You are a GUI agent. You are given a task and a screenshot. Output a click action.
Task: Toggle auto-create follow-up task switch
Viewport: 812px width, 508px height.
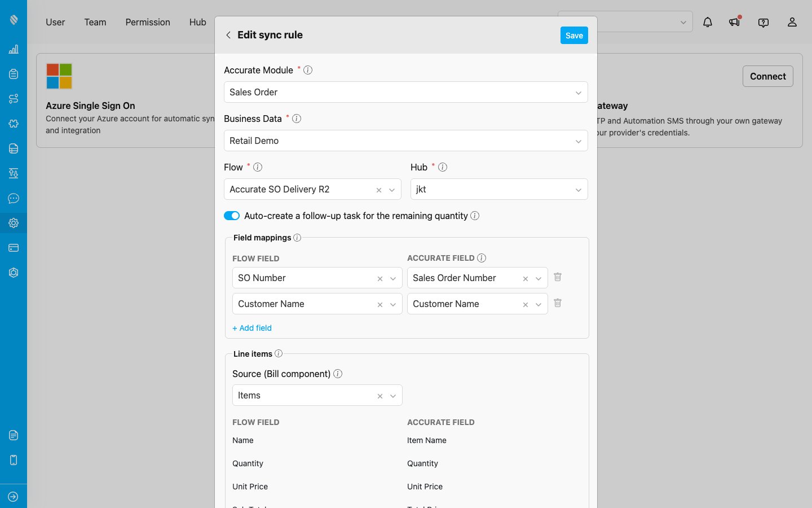(x=232, y=216)
